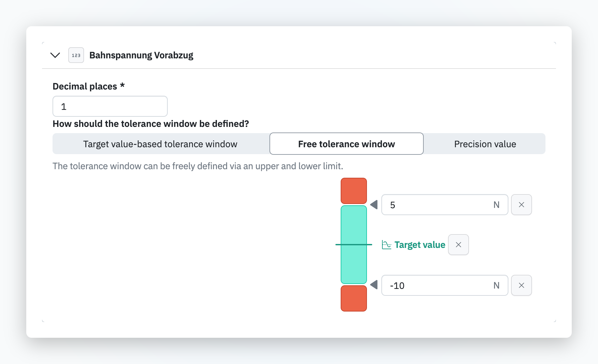Click the Decimal places label
This screenshot has width=598, height=364.
point(89,86)
